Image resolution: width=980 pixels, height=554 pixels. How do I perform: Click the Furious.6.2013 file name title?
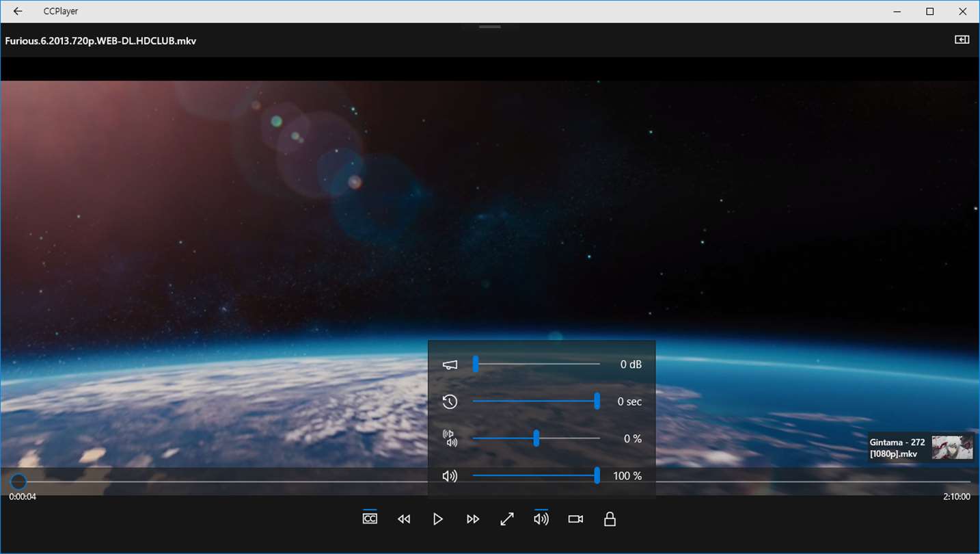(x=101, y=41)
